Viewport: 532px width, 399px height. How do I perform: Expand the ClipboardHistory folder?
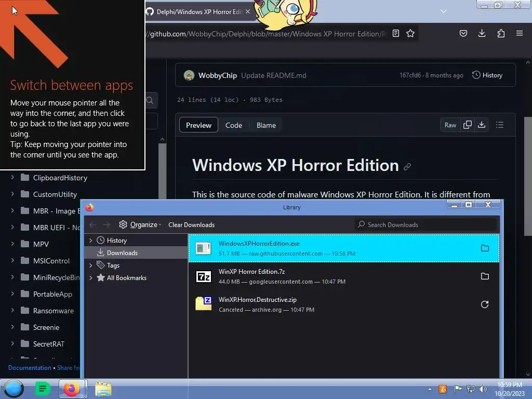[x=12, y=177]
